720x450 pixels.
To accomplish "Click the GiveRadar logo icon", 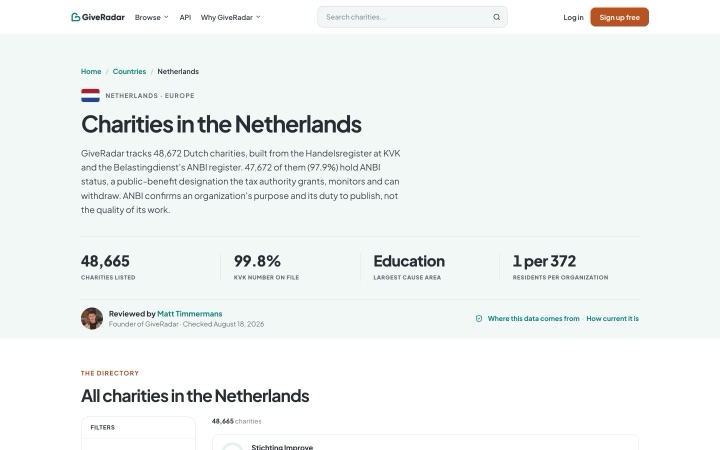I will (76, 17).
